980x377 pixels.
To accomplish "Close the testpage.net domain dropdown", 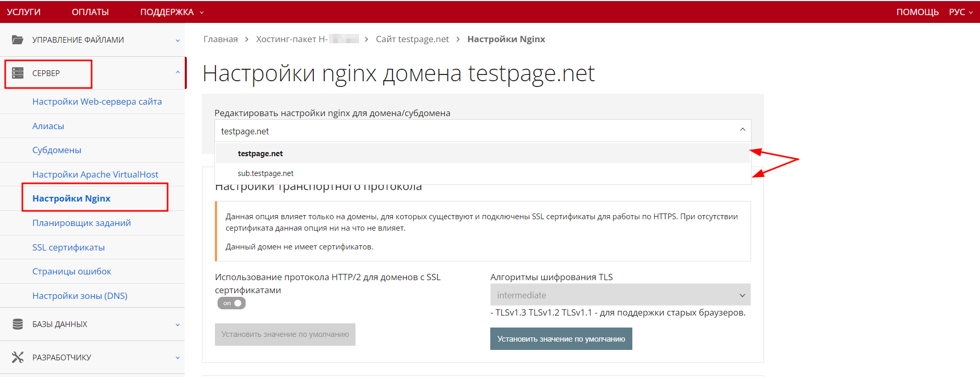I will tap(743, 130).
